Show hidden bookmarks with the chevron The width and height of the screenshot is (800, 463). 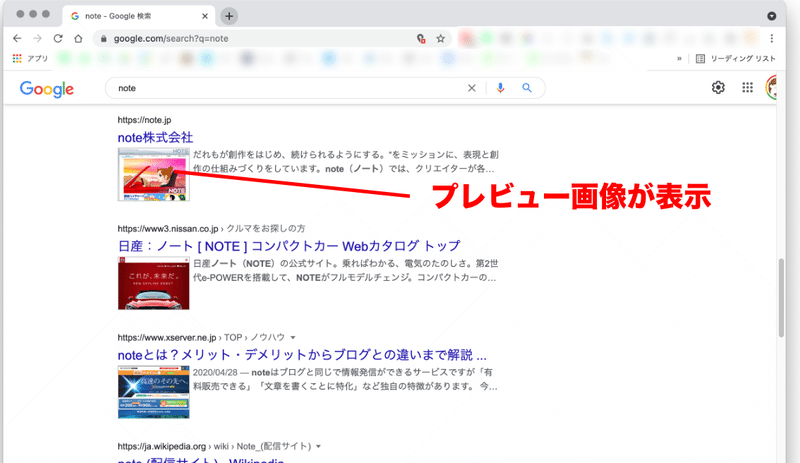tap(679, 59)
